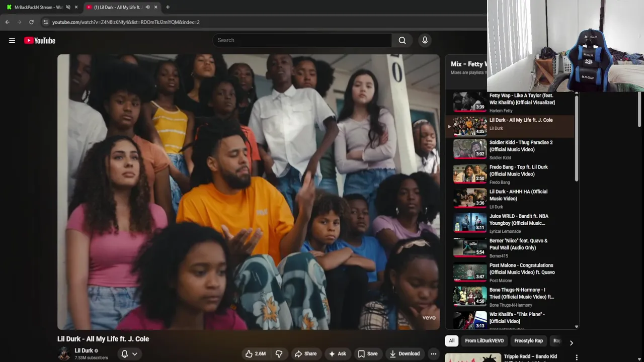Select the Freestyle Rap chip
644x362 pixels.
pyautogui.click(x=528, y=341)
